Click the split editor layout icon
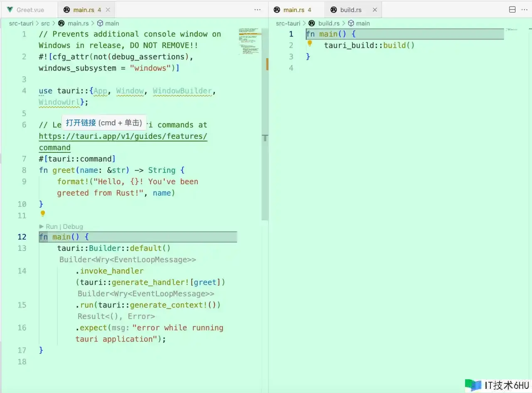This screenshot has height=393, width=532. pos(512,10)
